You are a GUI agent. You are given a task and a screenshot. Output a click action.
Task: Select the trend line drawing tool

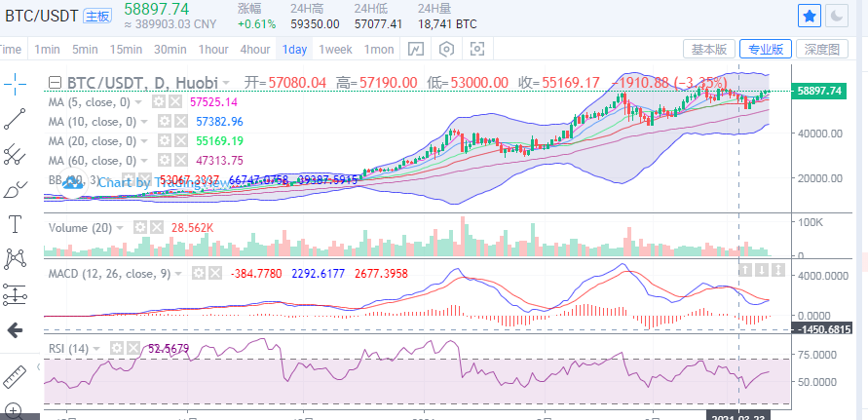(x=15, y=119)
